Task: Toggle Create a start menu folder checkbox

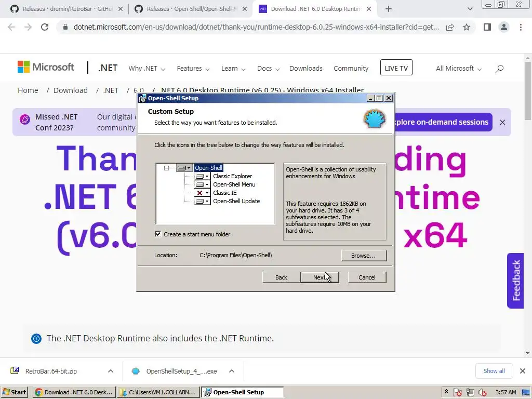Action: coord(158,234)
